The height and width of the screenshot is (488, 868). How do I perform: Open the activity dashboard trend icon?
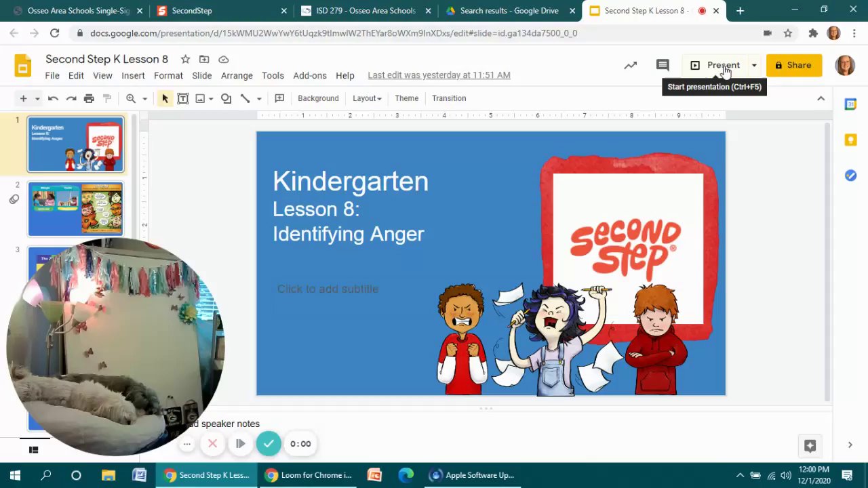point(631,65)
